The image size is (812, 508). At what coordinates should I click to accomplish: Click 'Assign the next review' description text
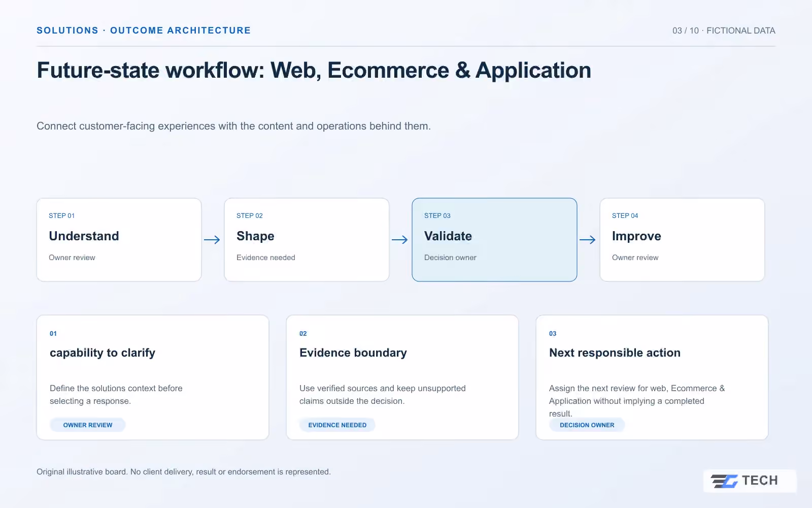coord(637,401)
